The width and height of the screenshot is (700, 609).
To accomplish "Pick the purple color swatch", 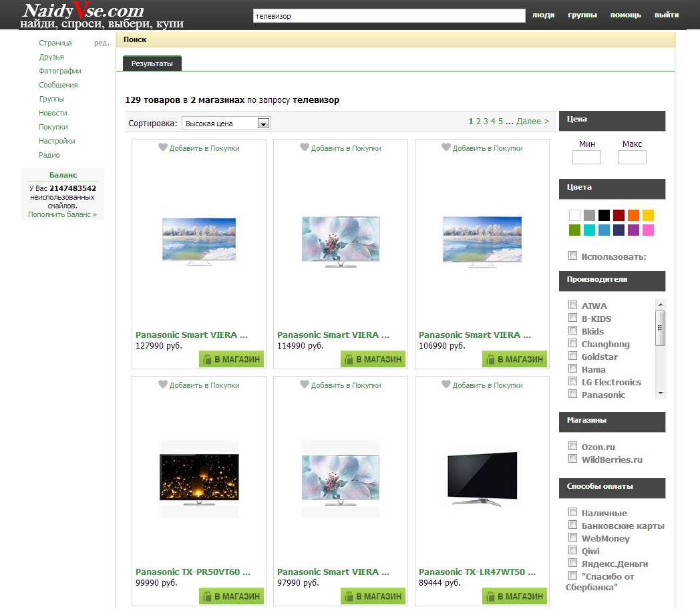I will (x=633, y=230).
